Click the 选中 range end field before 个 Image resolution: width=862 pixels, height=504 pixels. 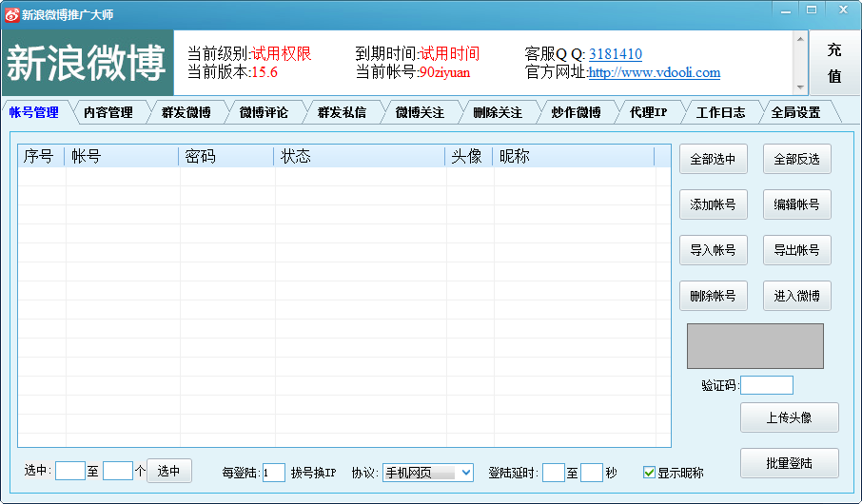click(118, 471)
